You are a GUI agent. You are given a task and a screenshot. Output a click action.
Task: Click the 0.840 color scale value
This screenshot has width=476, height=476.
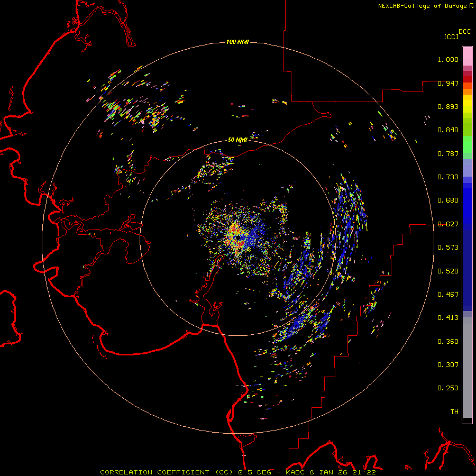[448, 130]
